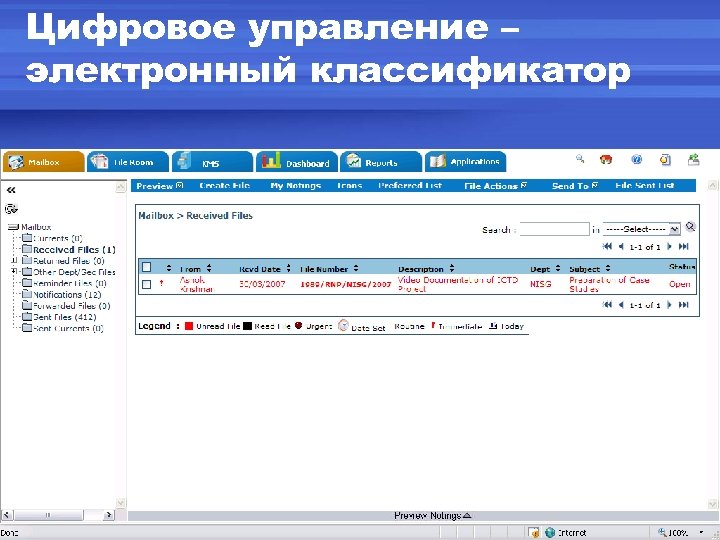Click the Preparation of Case Studies subject
The image size is (720, 540).
click(609, 284)
